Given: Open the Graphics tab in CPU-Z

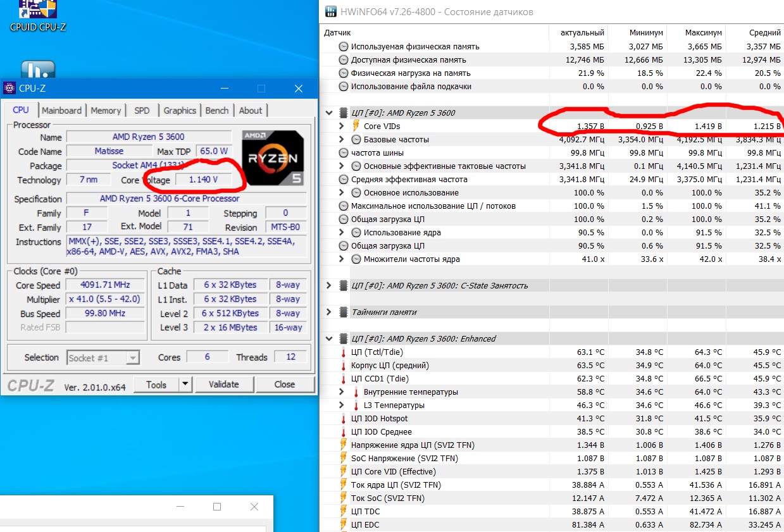Looking at the screenshot, I should pos(180,110).
